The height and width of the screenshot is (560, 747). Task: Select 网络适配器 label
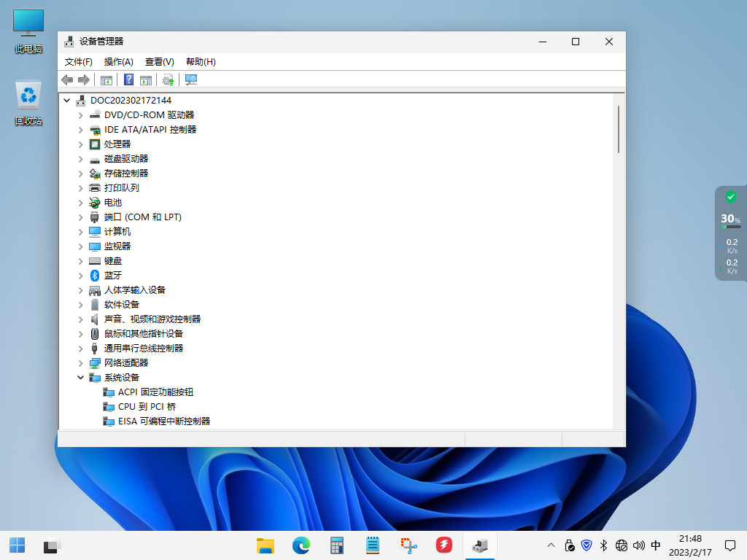point(126,363)
